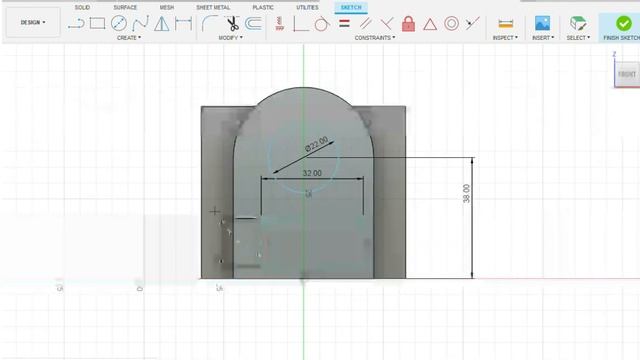Expand the Select menu
This screenshot has width=640, height=360.
(x=578, y=38)
